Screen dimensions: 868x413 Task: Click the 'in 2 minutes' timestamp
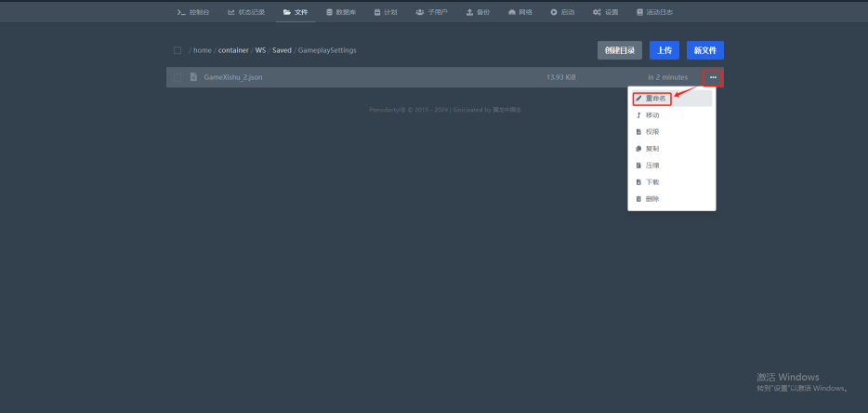pos(667,77)
